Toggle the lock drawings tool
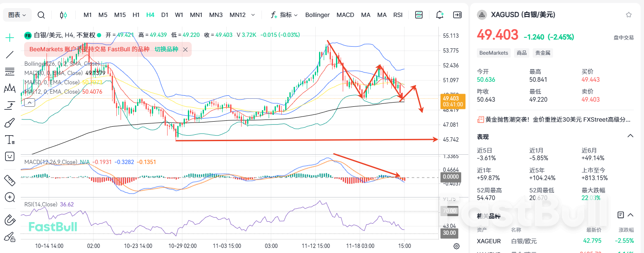Viewport: 644px width, 253px height. [9, 237]
